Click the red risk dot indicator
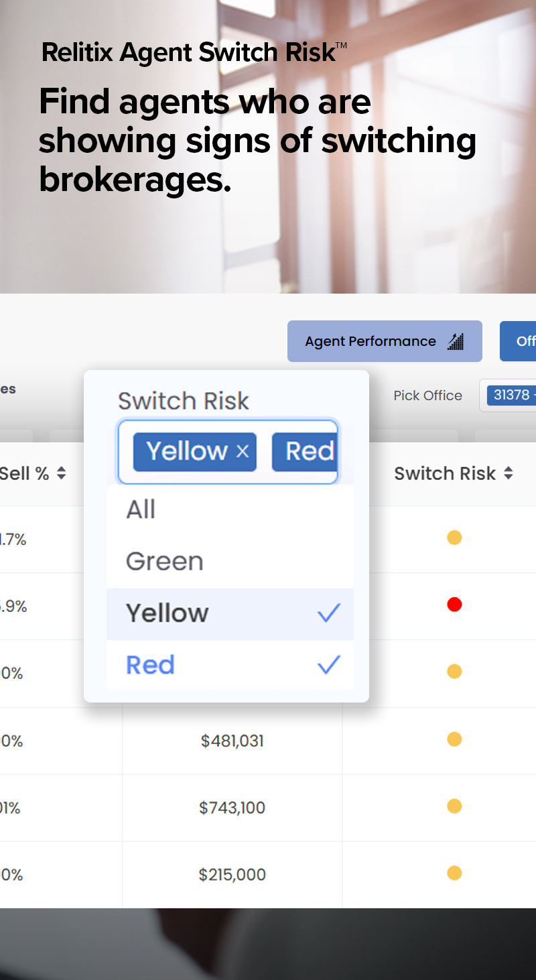 coord(454,604)
